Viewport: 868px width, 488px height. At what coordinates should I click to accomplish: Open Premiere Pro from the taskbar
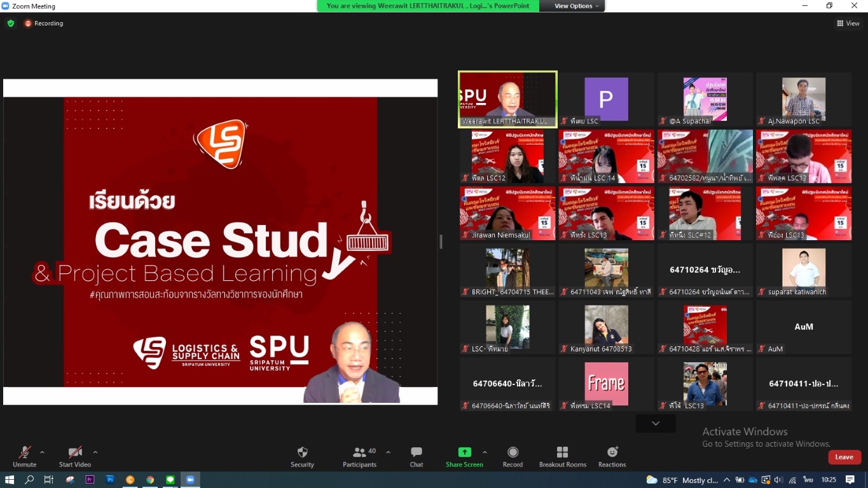click(x=90, y=480)
